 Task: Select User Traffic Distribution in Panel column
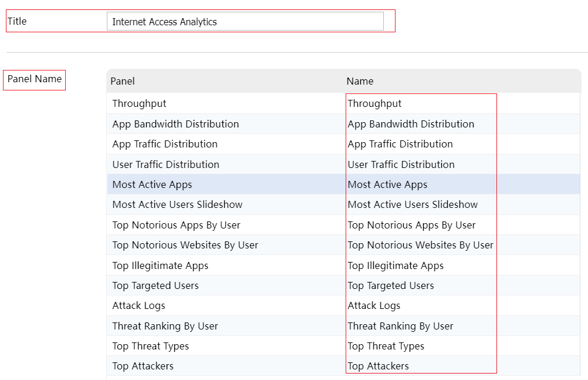[x=166, y=164]
